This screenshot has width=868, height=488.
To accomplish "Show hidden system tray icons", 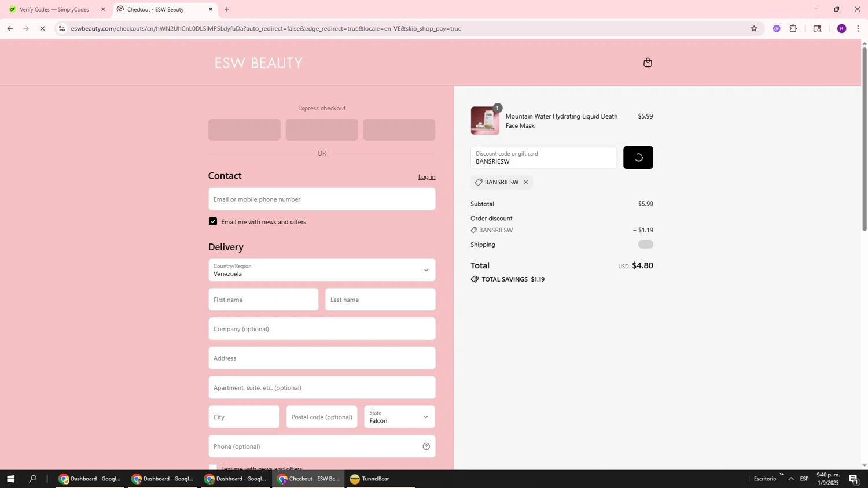I will coord(790,479).
